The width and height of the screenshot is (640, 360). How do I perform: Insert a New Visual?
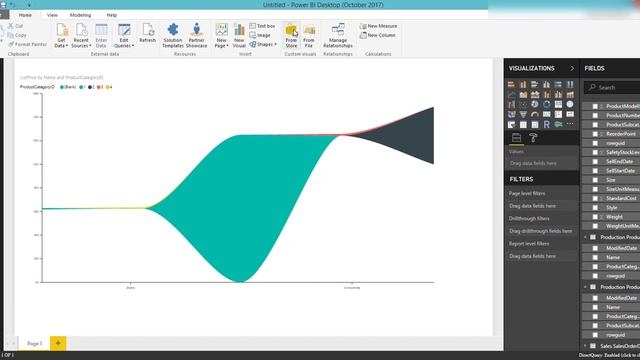point(239,36)
